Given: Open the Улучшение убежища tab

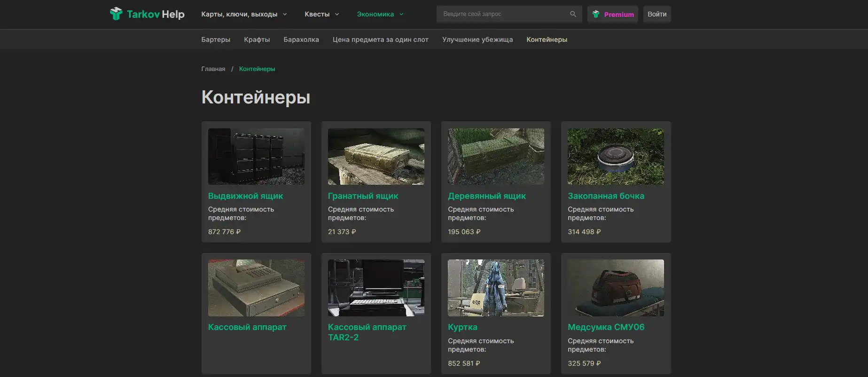Looking at the screenshot, I should (477, 39).
